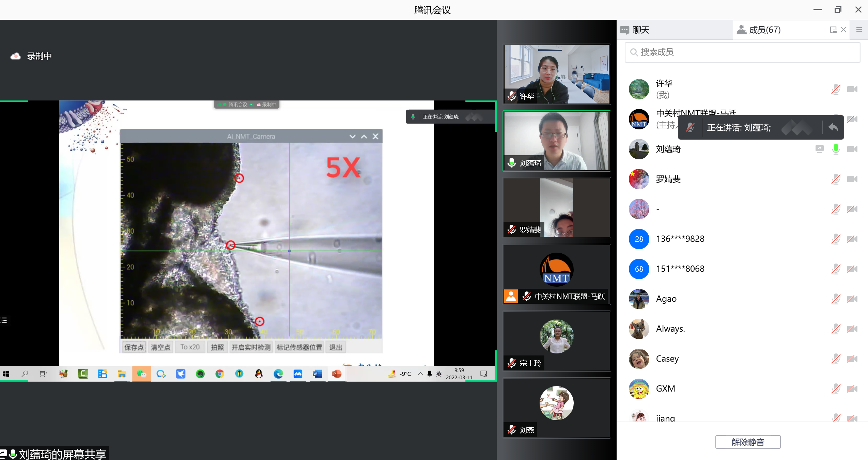This screenshot has height=460, width=868.
Task: Click the 解除静音 unmute button
Action: [748, 442]
